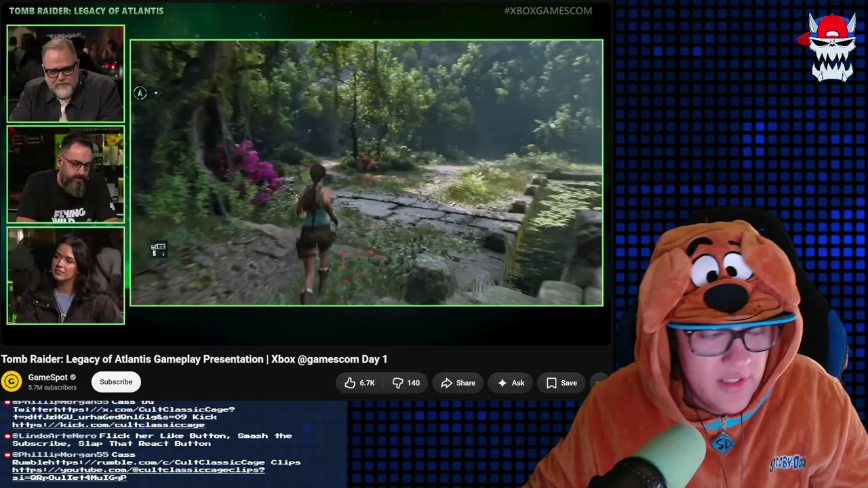Select the woman presenter webcam feed
This screenshot has height=488, width=868.
pos(66,275)
